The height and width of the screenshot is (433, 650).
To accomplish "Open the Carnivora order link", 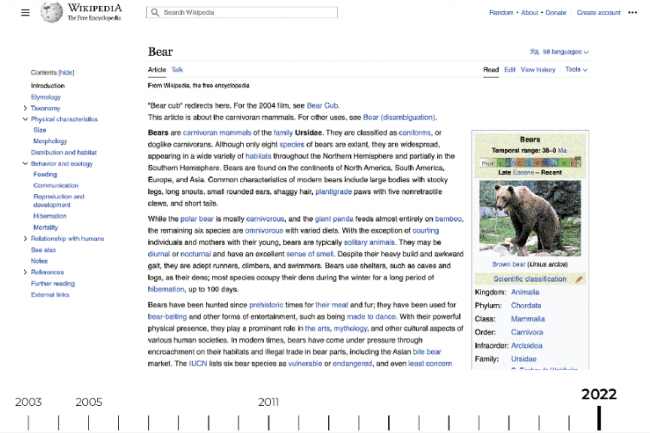I will pos(527,332).
